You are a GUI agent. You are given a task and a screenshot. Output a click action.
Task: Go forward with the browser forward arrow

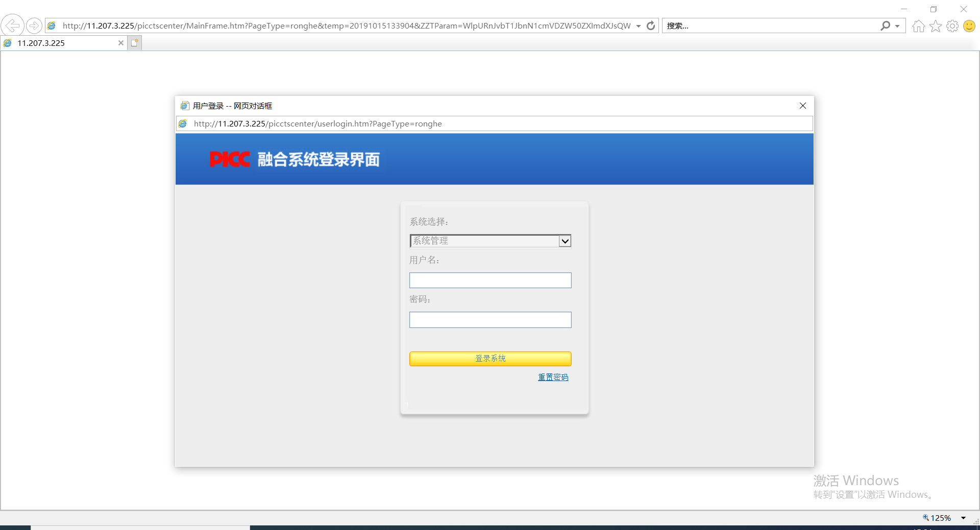coord(34,25)
